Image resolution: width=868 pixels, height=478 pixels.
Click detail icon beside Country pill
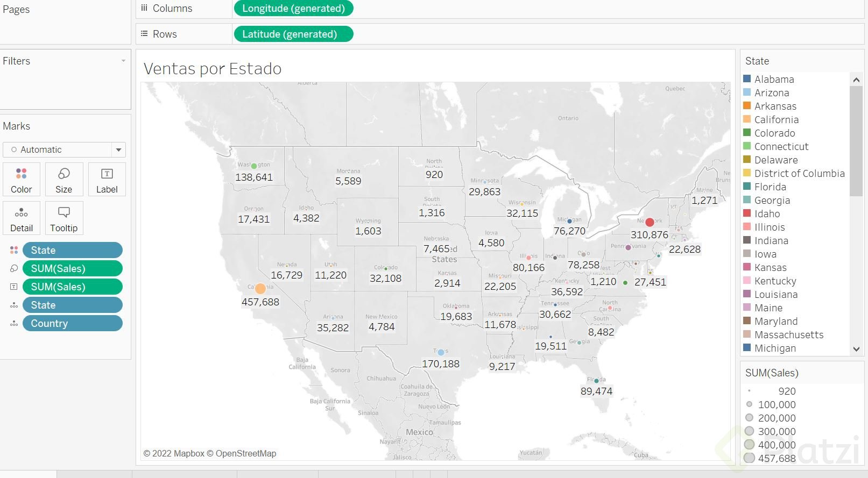[14, 324]
